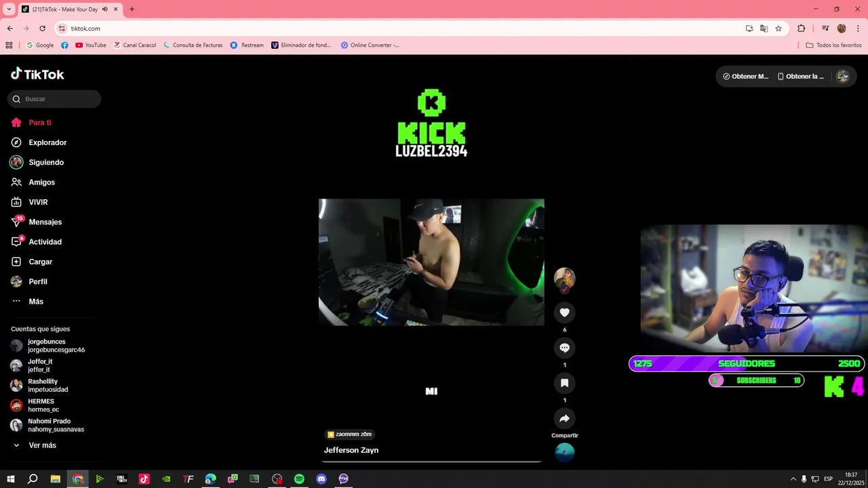Translate this page using the translate icon

click(764, 28)
